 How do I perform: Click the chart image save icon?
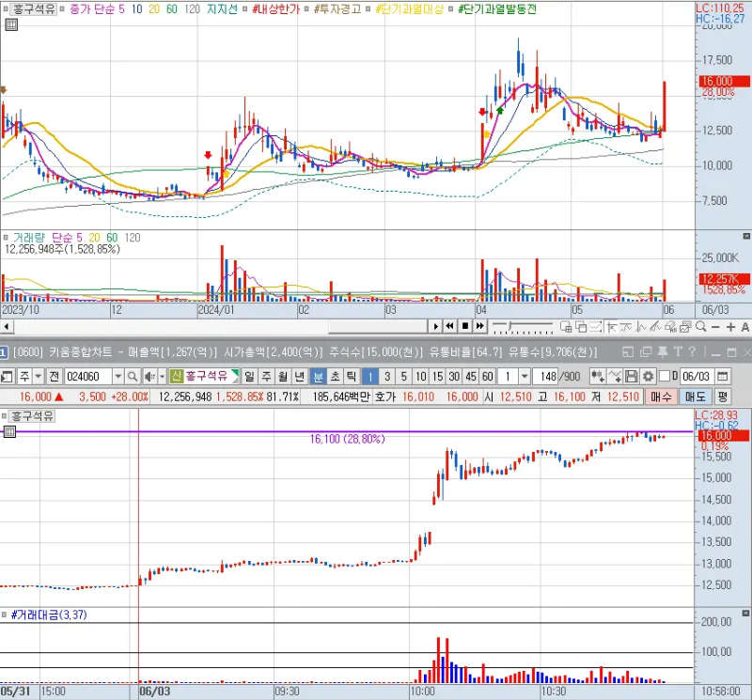point(685,327)
